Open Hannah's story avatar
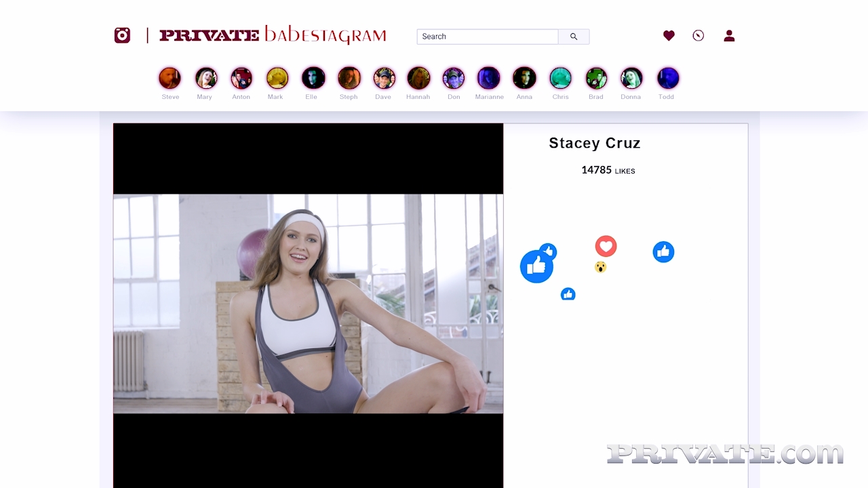 pos(418,78)
